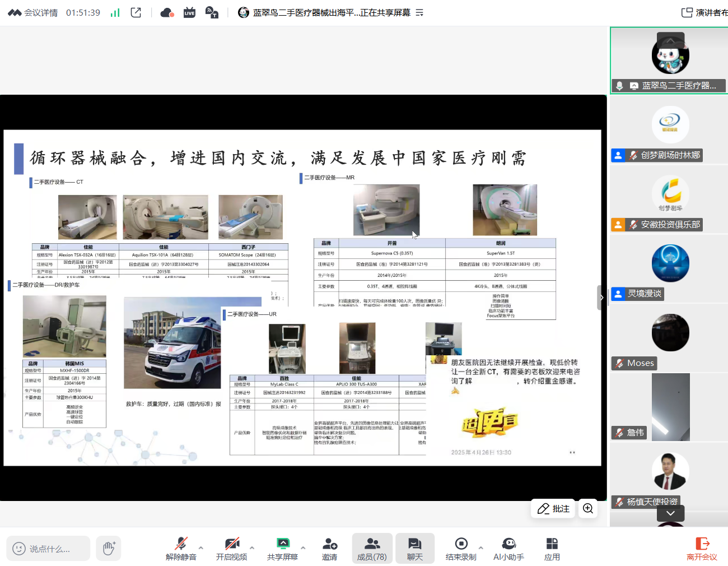Switch presenter view layout
Image resolution: width=728 pixels, height=566 pixels.
[704, 12]
